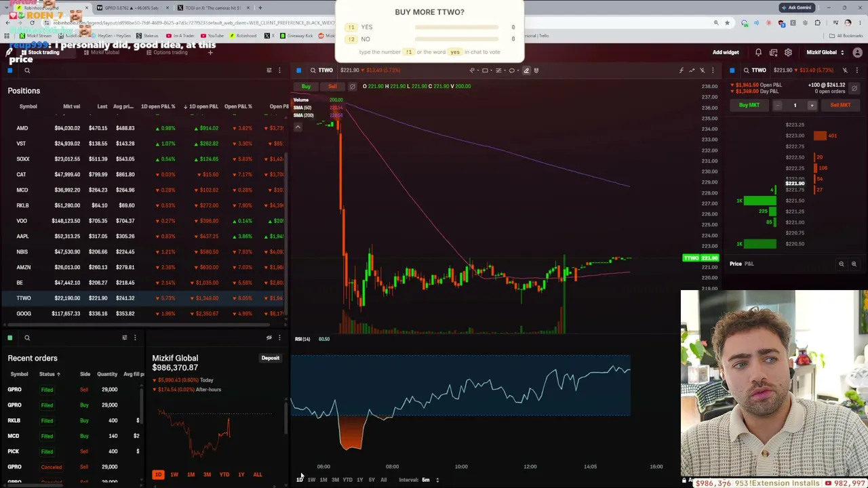This screenshot has width=868, height=488.
Task: Select the GOOG row in Positions
Action: click(x=144, y=314)
